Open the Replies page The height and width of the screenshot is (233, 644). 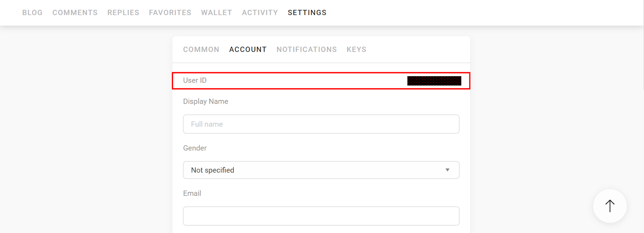(123, 12)
